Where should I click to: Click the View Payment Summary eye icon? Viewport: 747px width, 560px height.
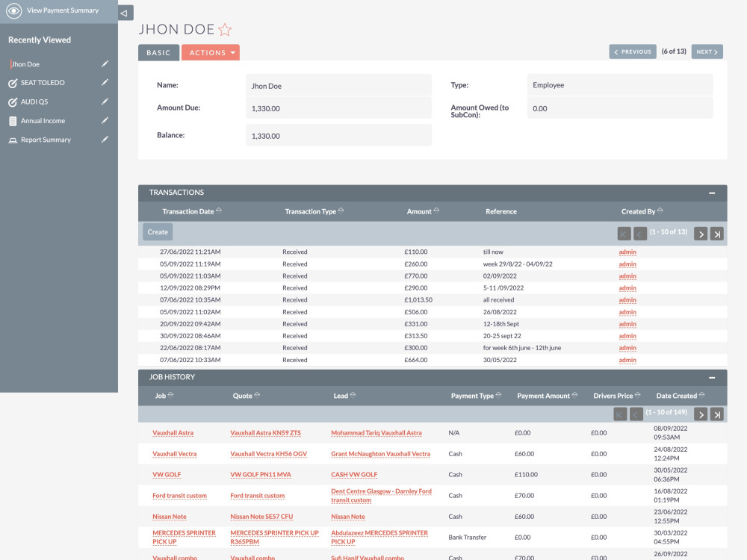13,10
